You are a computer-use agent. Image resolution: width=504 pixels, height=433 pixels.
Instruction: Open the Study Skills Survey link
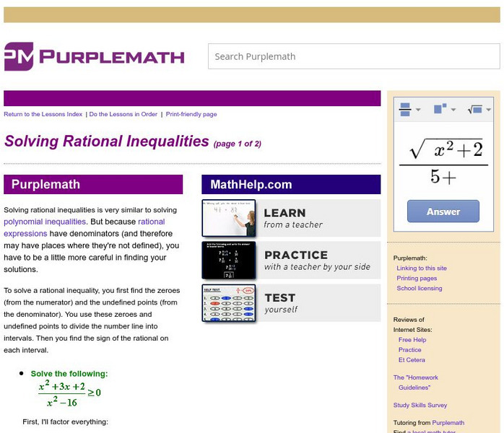420,406
